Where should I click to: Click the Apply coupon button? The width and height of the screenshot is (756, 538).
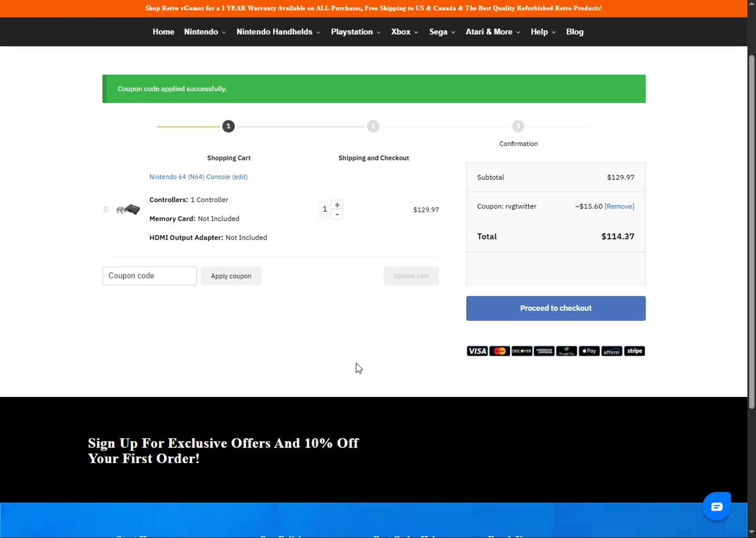point(231,276)
